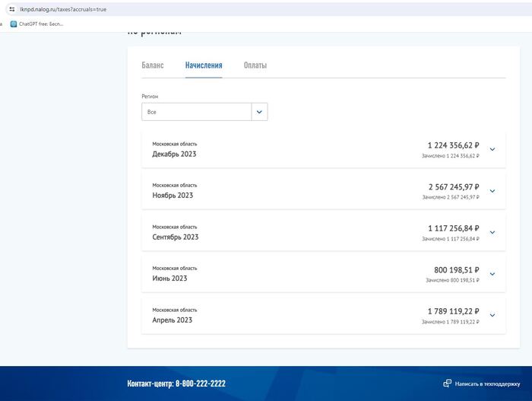Open the ChatGPT free bookmark

click(x=36, y=24)
